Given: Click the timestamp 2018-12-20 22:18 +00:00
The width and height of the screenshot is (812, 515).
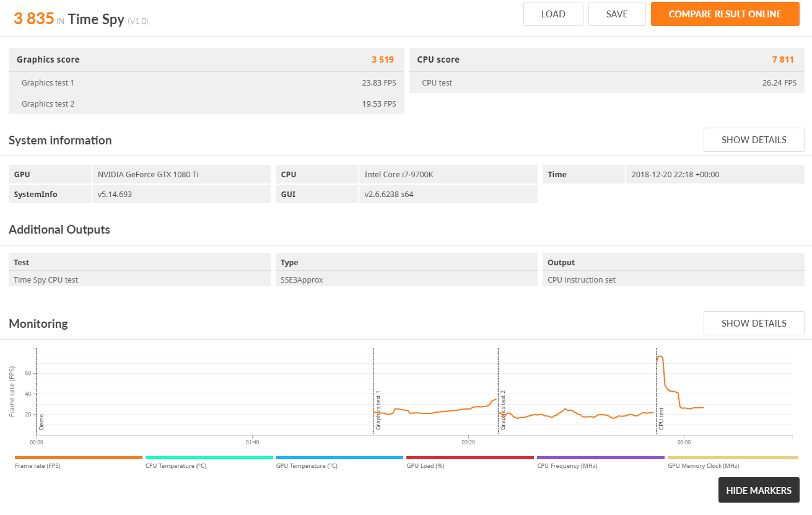Looking at the screenshot, I should (676, 174).
